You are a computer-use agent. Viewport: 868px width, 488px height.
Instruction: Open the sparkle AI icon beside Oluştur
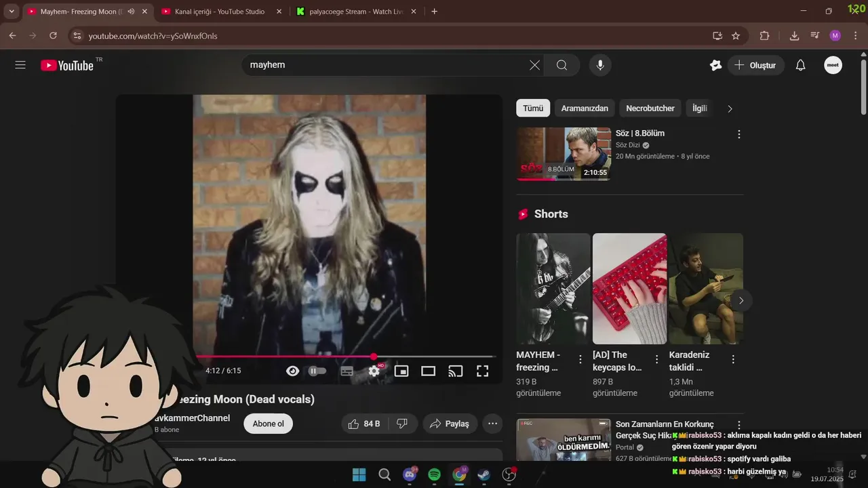pyautogui.click(x=715, y=65)
